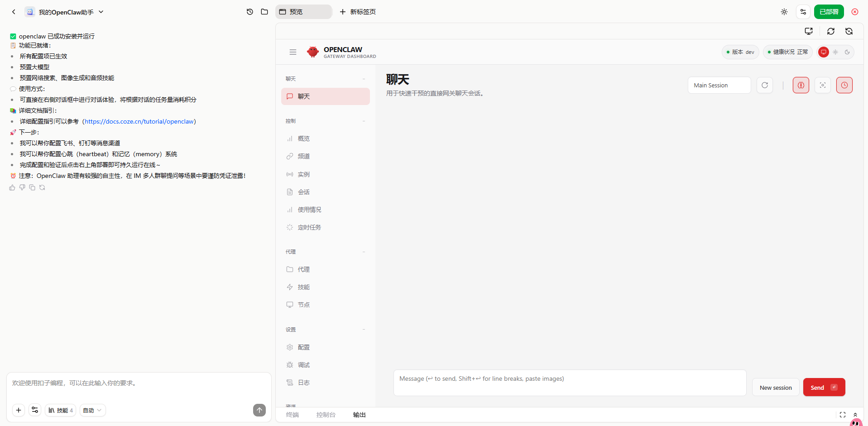Open the conversation history clock icon

(x=250, y=12)
